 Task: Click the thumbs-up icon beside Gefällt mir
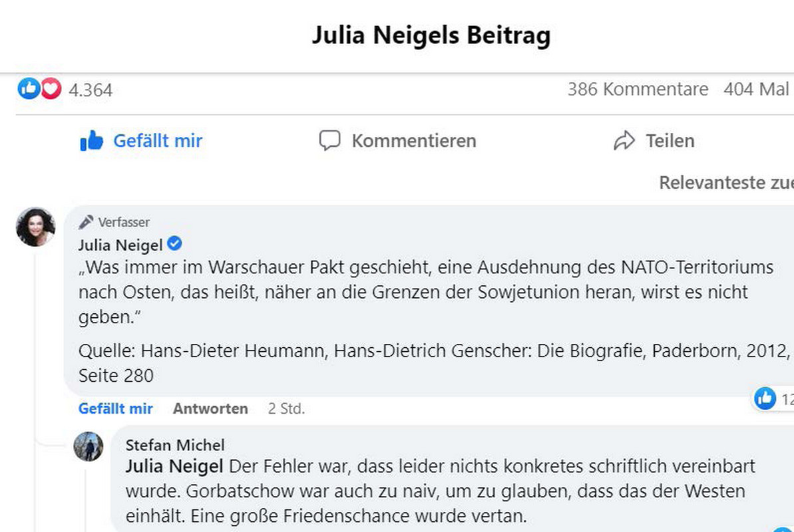[x=92, y=141]
